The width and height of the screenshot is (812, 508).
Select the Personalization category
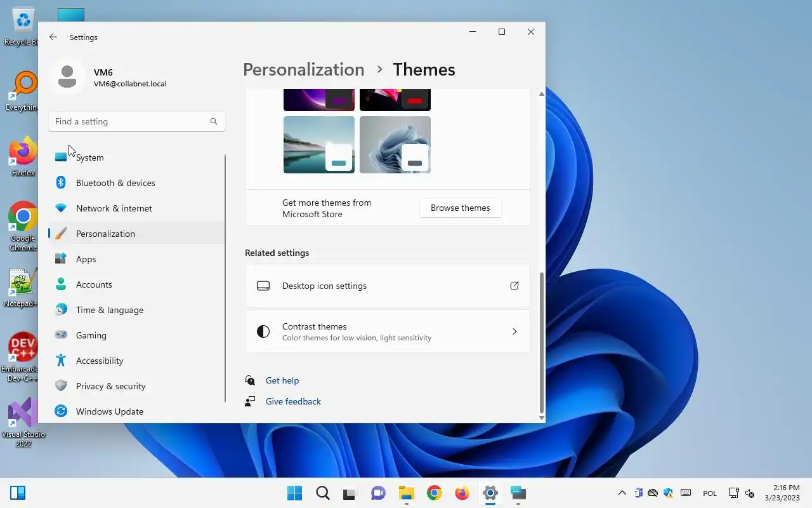pyautogui.click(x=137, y=234)
